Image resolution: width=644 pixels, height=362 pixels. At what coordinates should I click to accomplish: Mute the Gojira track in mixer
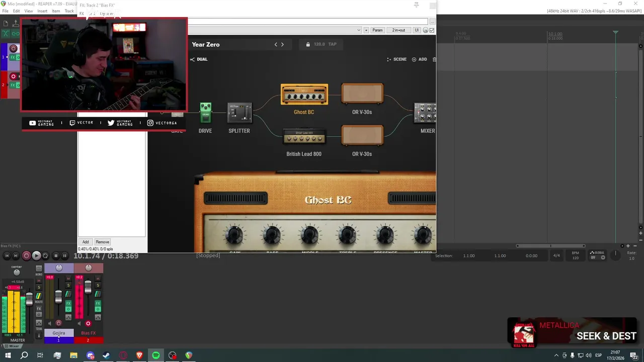point(68,279)
